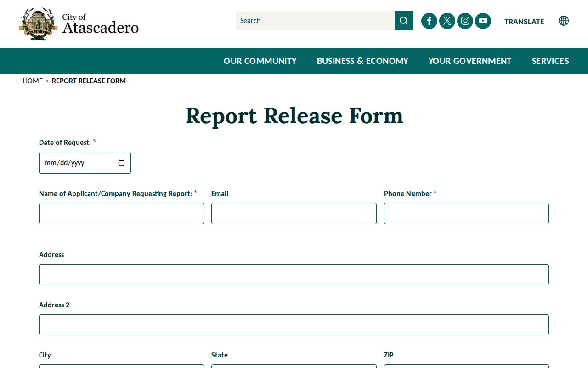Viewport: 588px width, 368px height.
Task: Click the Name of Applicant/Company field
Action: [x=121, y=213]
